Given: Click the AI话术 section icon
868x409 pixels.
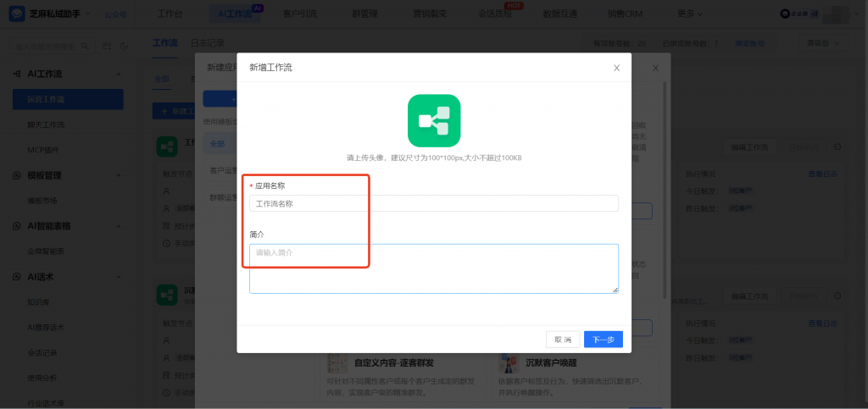Looking at the screenshot, I should (x=17, y=277).
